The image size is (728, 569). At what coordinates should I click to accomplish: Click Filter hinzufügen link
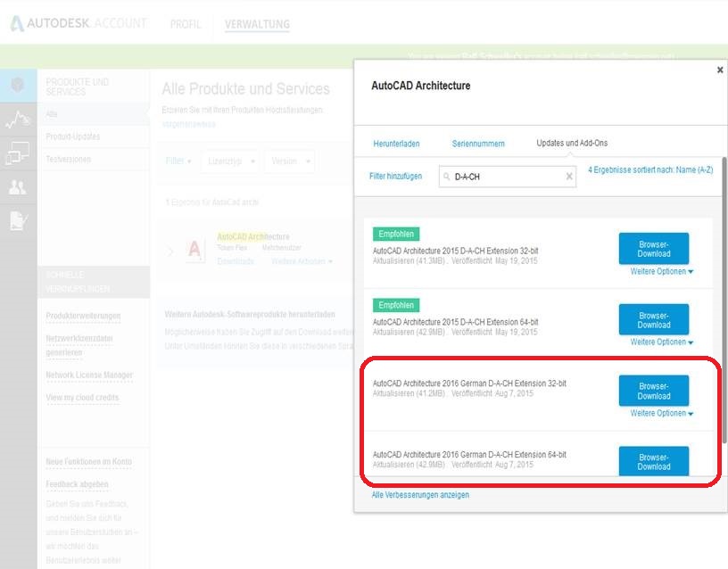pyautogui.click(x=395, y=176)
